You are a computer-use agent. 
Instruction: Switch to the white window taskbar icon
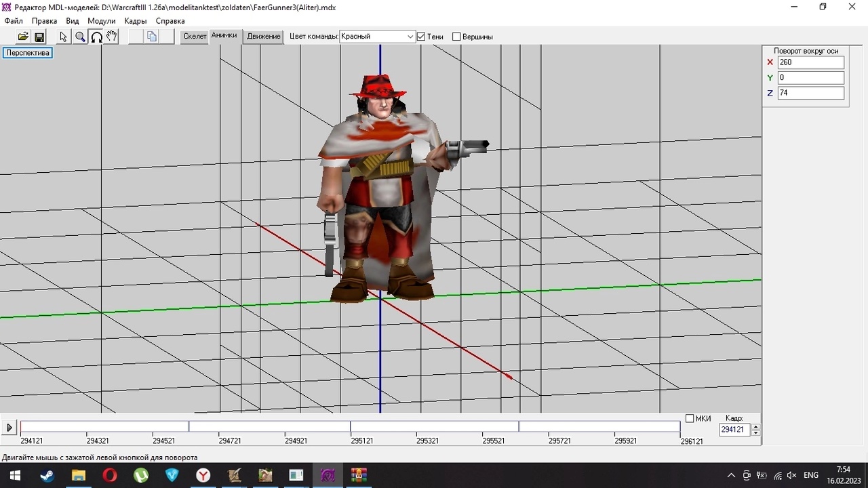pyautogui.click(x=296, y=475)
